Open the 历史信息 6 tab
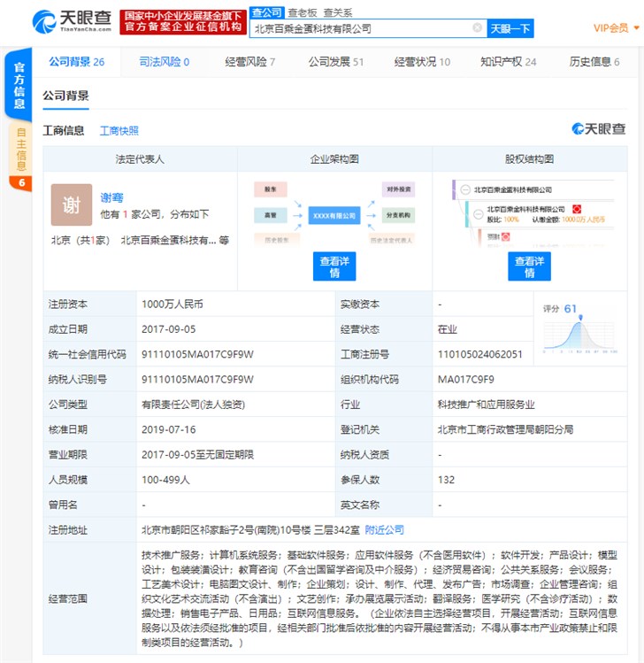The width and height of the screenshot is (644, 663). [594, 62]
